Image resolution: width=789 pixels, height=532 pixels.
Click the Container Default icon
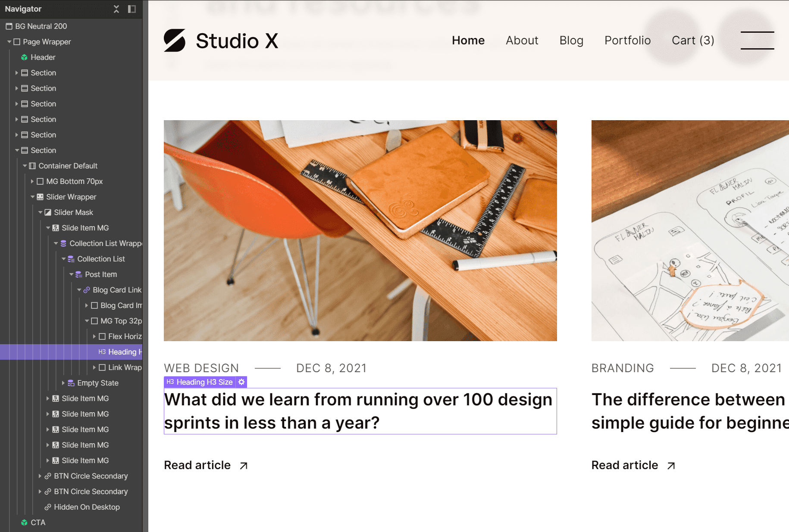pos(32,166)
